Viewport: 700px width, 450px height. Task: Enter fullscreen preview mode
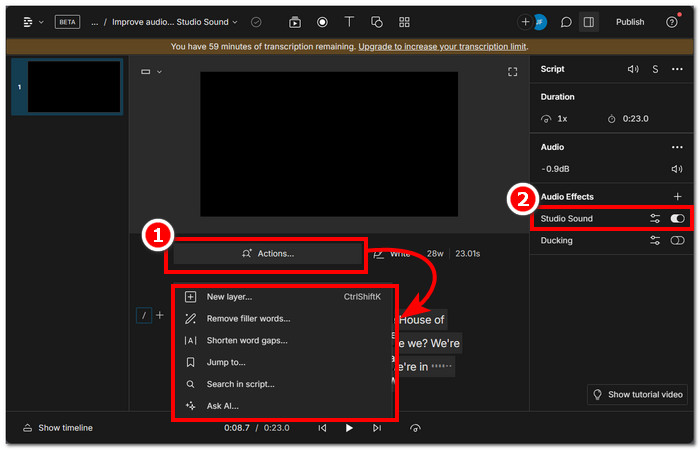(513, 72)
